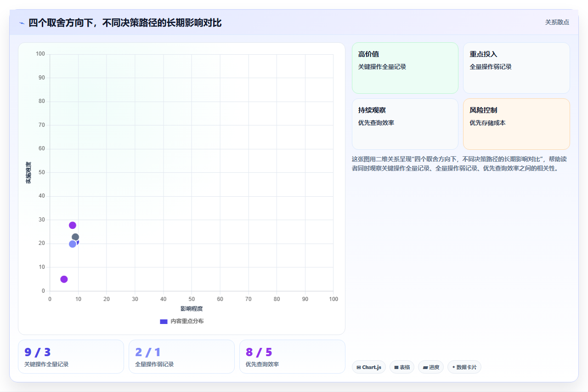The image size is (588, 392).
Task: Click the Chart.js chip
Action: [x=368, y=367]
